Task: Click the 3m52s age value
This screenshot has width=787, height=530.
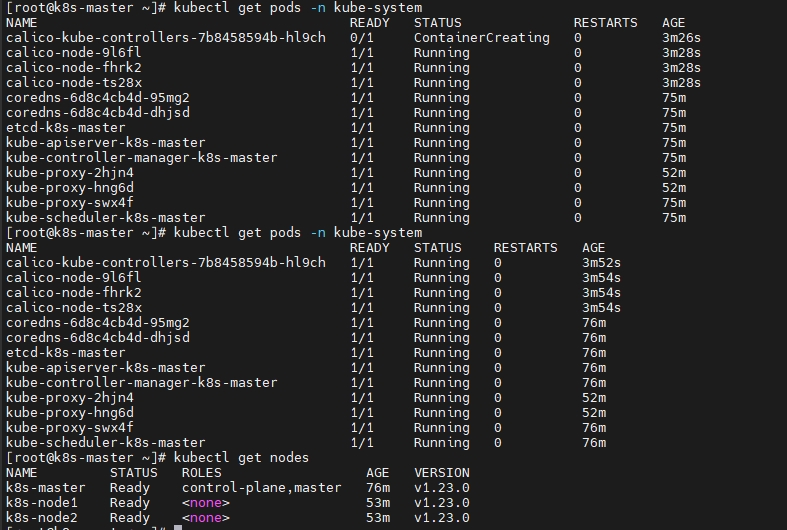Action: 601,262
